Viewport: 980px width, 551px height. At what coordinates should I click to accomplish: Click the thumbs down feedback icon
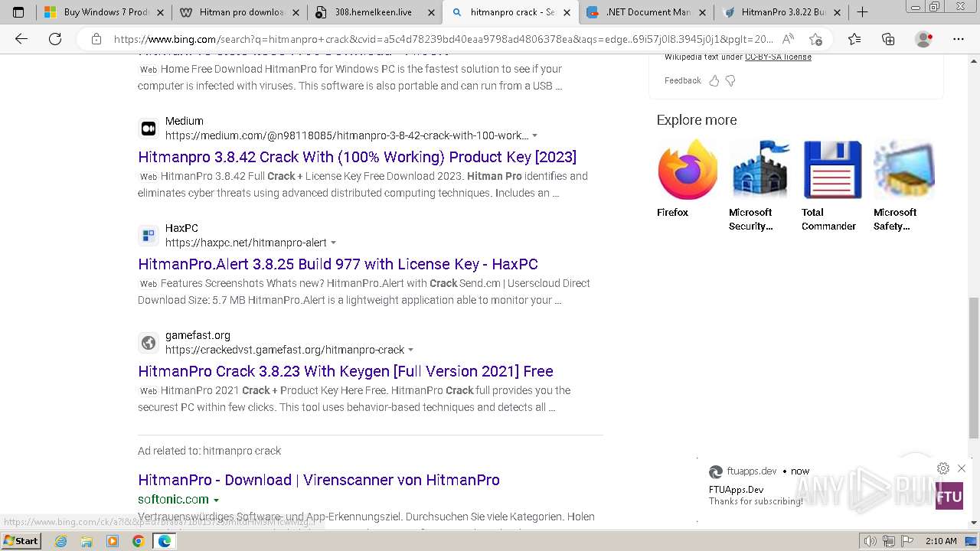(x=730, y=80)
